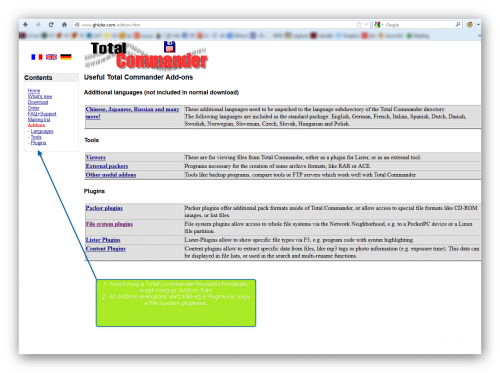This screenshot has height=373, width=500.
Task: Go back using the browser Back arrow
Action: 26,24
